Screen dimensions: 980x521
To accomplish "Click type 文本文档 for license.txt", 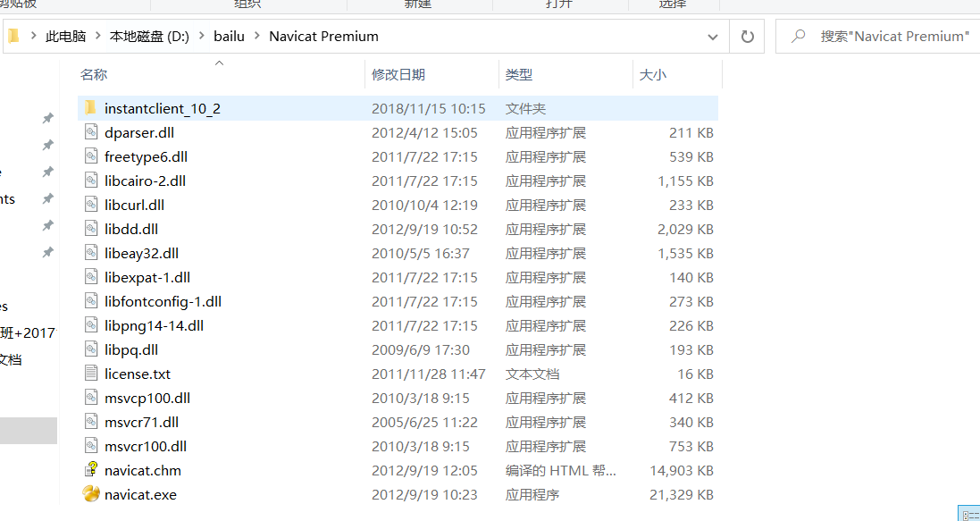I will (532, 374).
